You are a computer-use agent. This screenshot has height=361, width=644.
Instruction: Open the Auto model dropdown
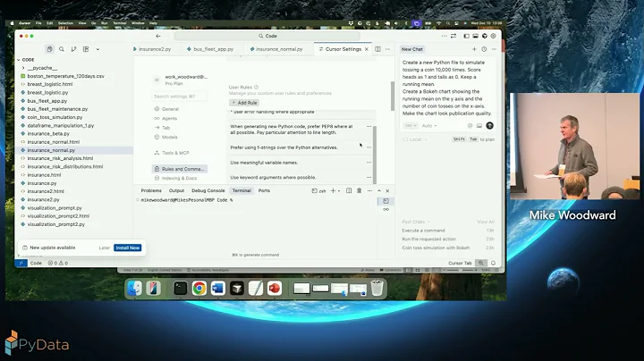click(x=429, y=125)
